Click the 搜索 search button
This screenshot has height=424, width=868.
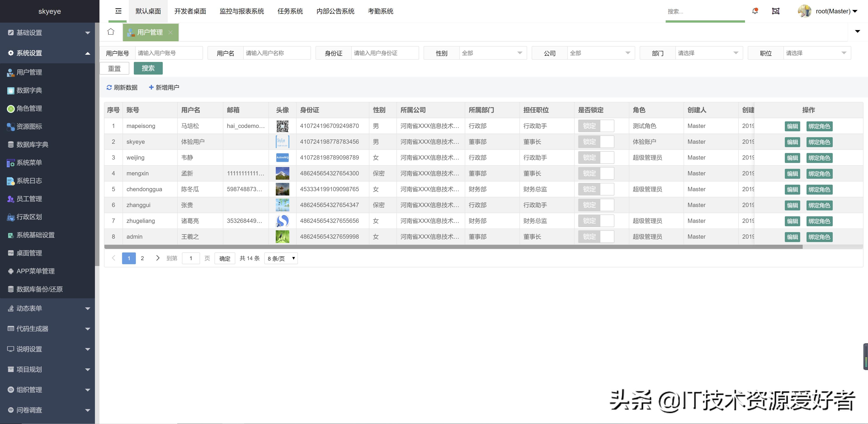click(148, 68)
